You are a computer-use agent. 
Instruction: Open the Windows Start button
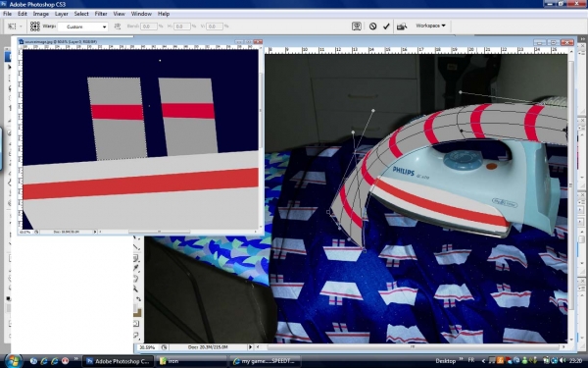(x=13, y=361)
